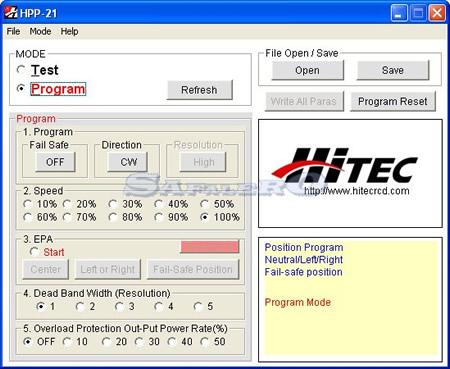Set speed to 40%
Screen dimensions: 450x369
coord(159,204)
